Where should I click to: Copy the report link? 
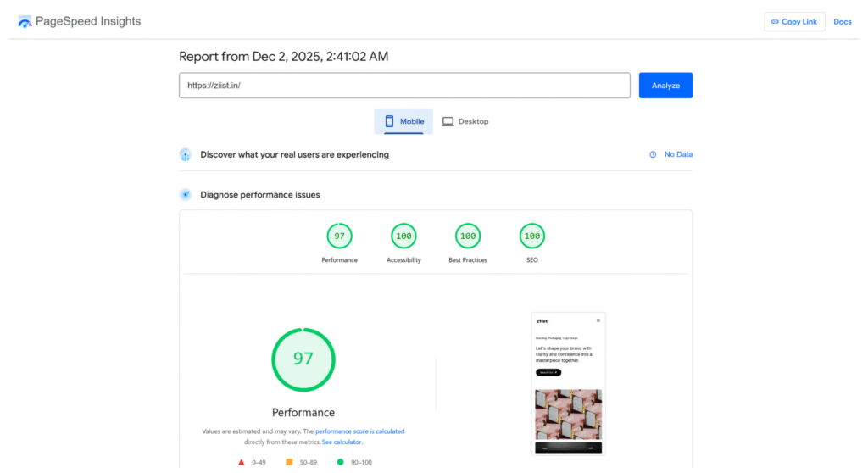click(794, 21)
